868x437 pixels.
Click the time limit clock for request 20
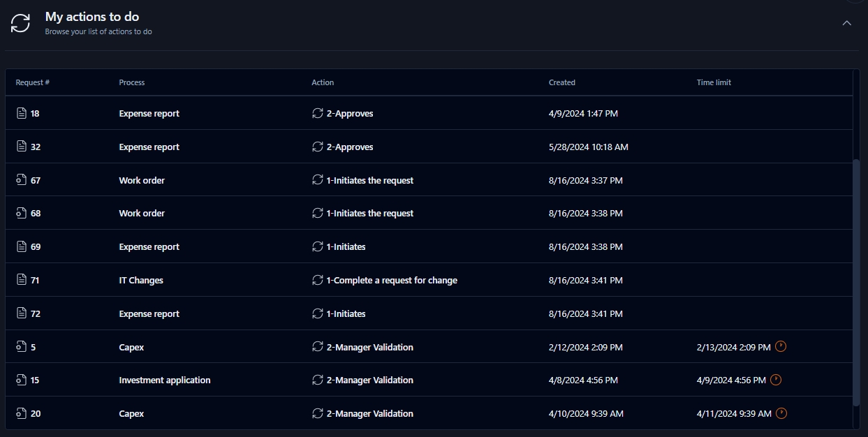click(x=781, y=413)
